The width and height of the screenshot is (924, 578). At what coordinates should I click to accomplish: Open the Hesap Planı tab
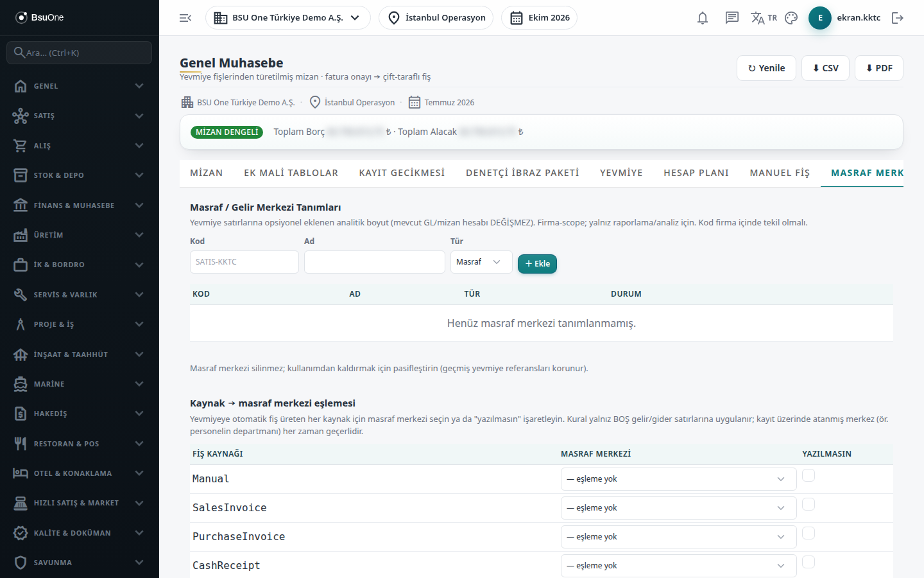[696, 173]
